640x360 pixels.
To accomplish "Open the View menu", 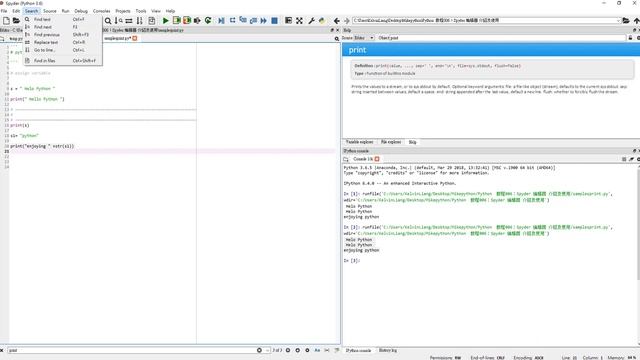I will (x=156, y=11).
